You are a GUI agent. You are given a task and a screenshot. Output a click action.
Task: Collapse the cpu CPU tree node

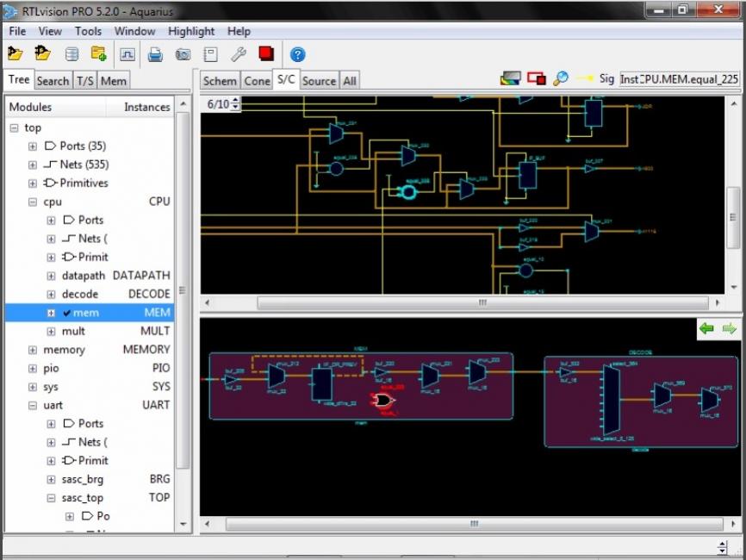[x=33, y=202]
